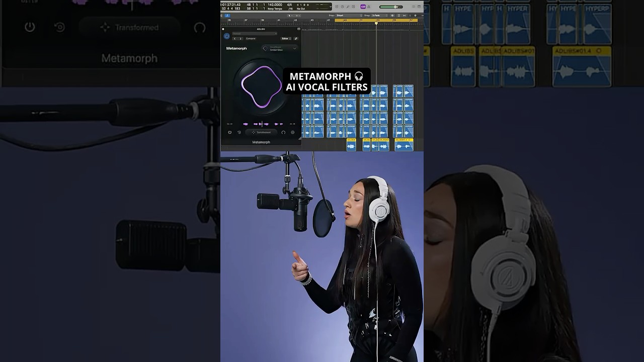
Task: Select the widest yellow ADLIBS audio region
Action: pyautogui.click(x=404, y=145)
